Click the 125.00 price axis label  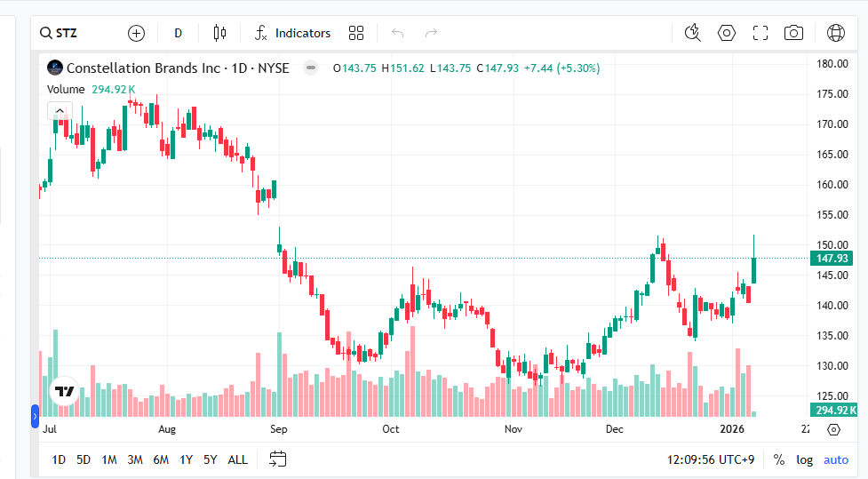coord(832,396)
